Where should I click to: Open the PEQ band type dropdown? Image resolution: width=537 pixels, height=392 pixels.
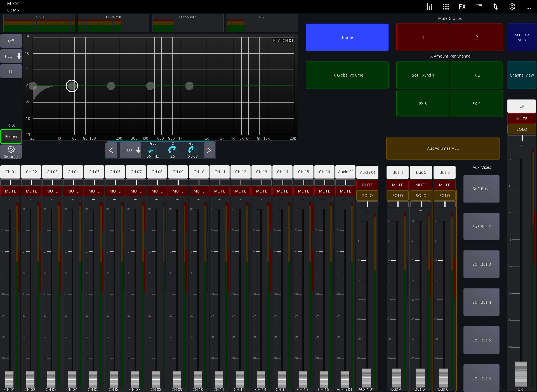click(130, 150)
